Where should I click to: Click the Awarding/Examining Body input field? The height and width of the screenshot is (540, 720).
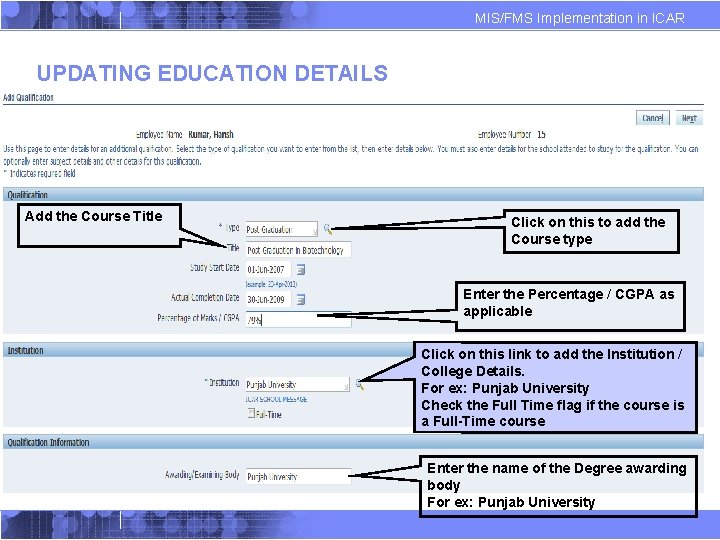tap(298, 476)
